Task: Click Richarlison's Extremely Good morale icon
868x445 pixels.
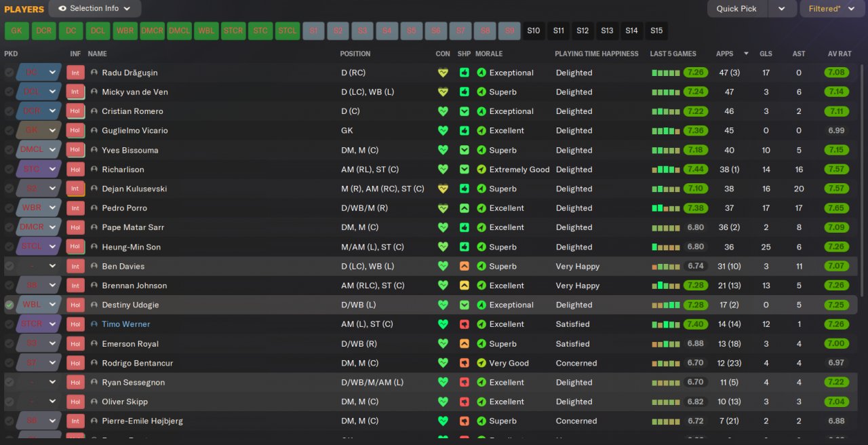Action: tap(481, 170)
